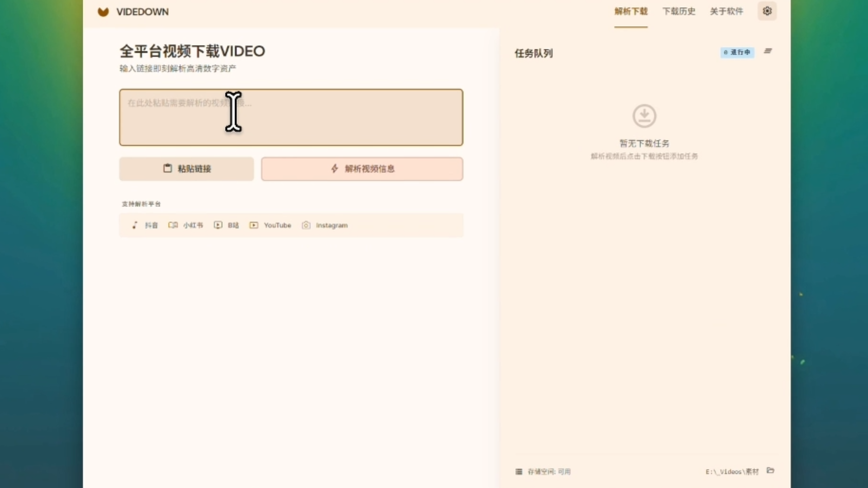Click the 进行中 status badge

click(737, 52)
